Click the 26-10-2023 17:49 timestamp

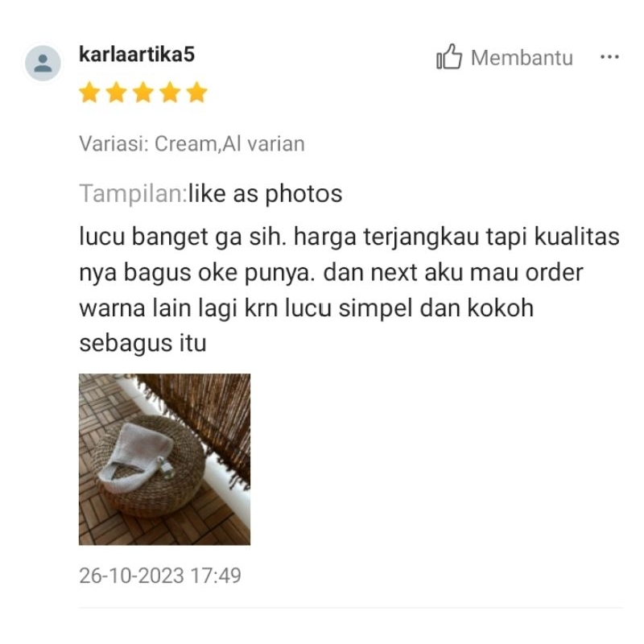click(159, 576)
